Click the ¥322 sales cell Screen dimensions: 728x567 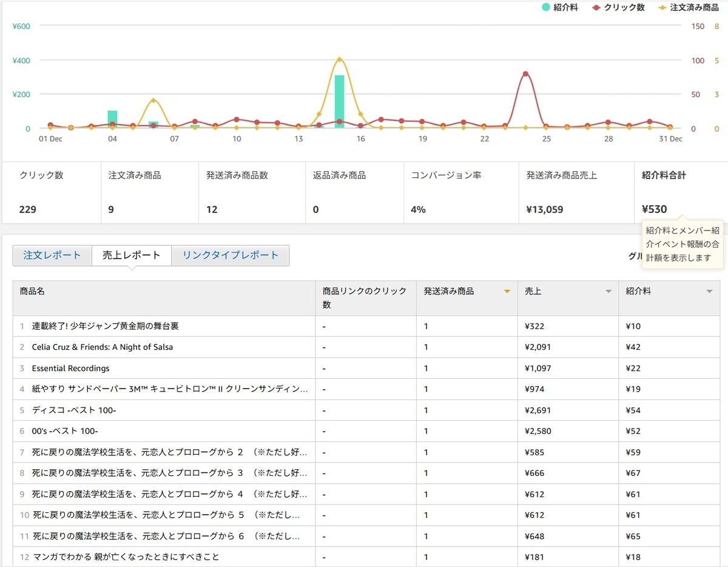(568, 326)
